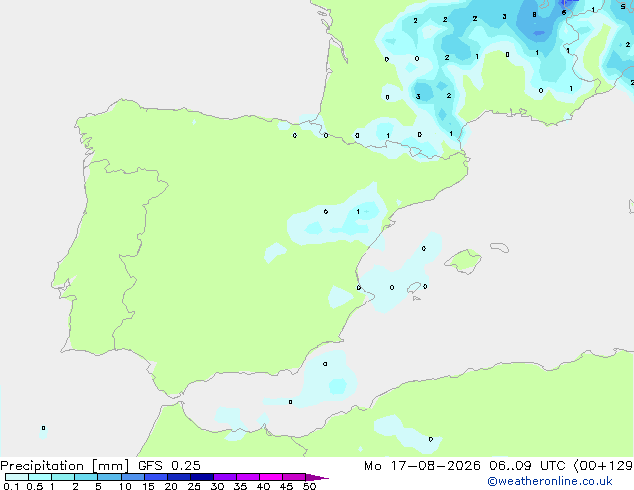Click the weatheronline.co.uk copyright link

549,481
